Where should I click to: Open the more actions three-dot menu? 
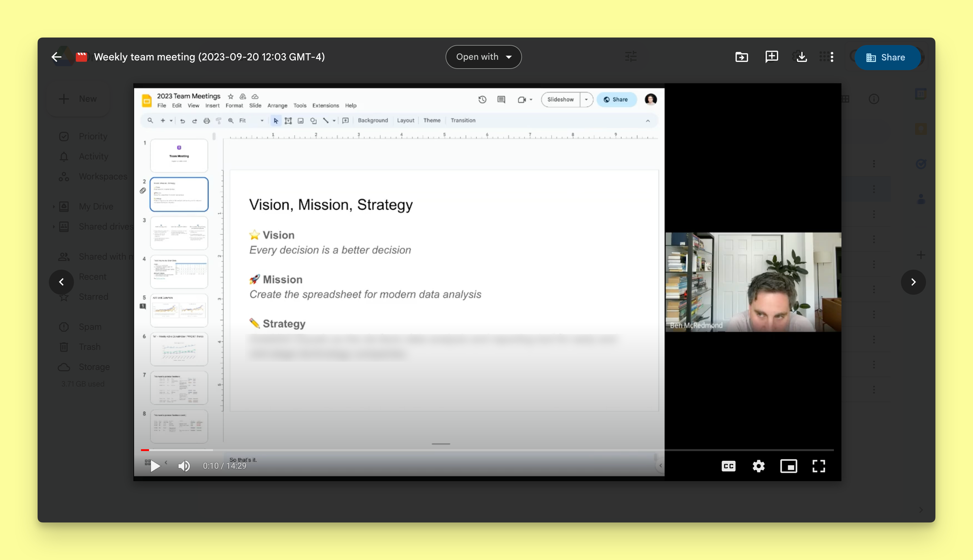pyautogui.click(x=832, y=57)
